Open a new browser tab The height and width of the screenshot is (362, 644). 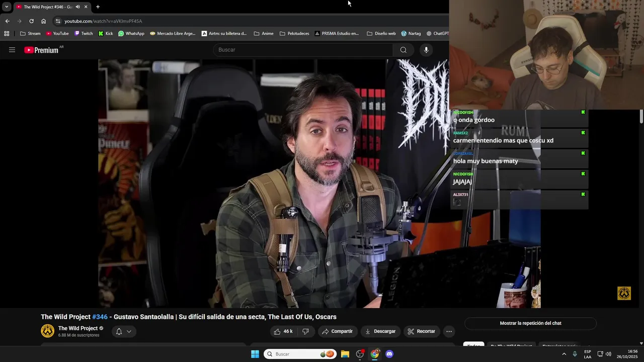[x=98, y=7]
